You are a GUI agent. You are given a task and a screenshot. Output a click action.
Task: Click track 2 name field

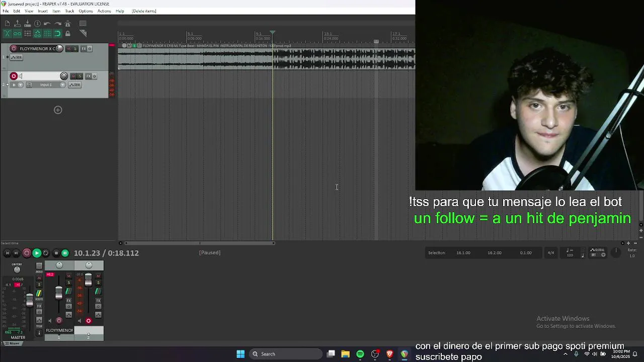(41, 76)
